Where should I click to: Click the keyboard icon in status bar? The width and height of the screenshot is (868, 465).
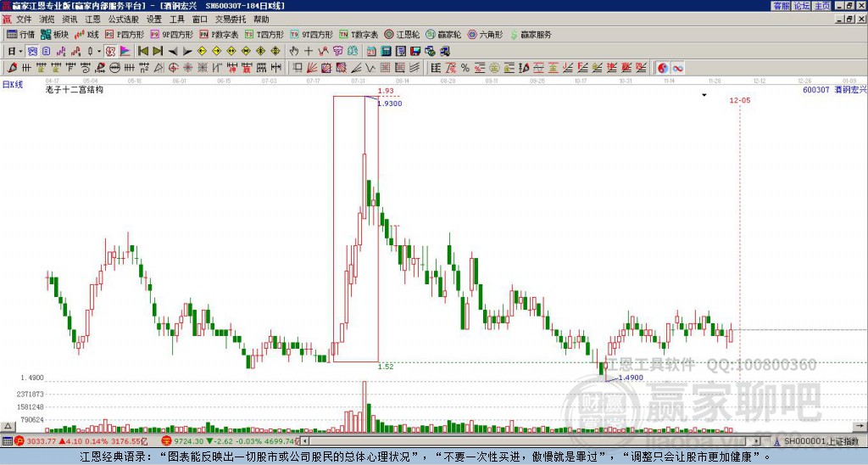pyautogui.click(x=7, y=441)
